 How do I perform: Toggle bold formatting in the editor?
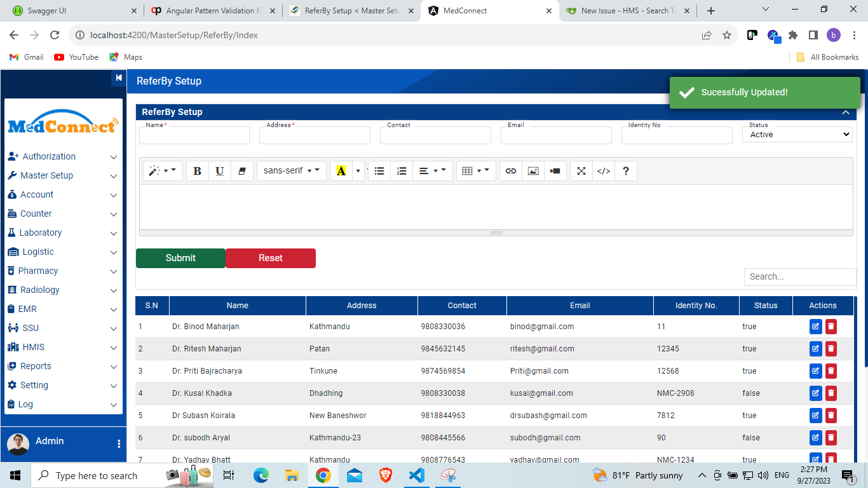[197, 171]
